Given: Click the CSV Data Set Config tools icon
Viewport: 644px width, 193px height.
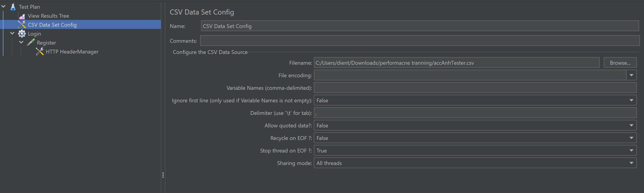Looking at the screenshot, I should click(x=22, y=25).
